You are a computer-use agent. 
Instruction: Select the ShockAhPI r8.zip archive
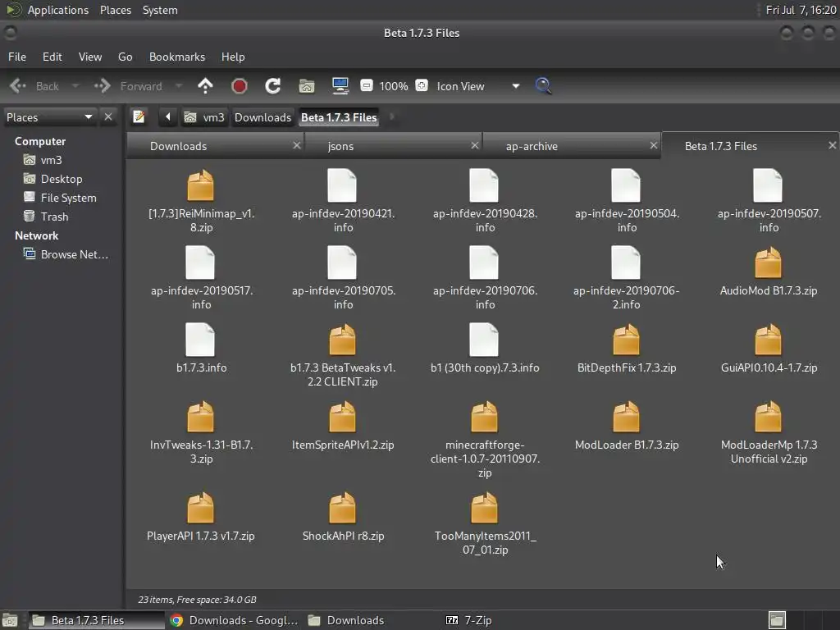point(343,517)
